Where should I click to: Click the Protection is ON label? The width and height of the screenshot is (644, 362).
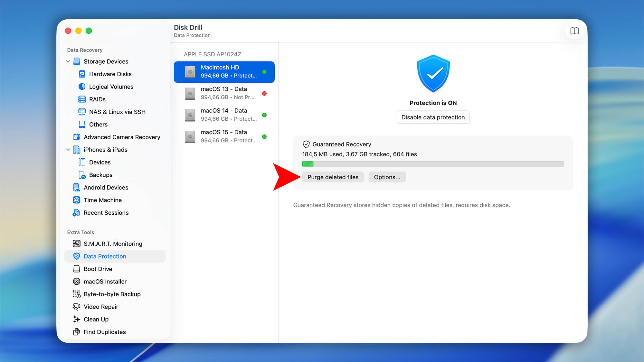point(433,103)
